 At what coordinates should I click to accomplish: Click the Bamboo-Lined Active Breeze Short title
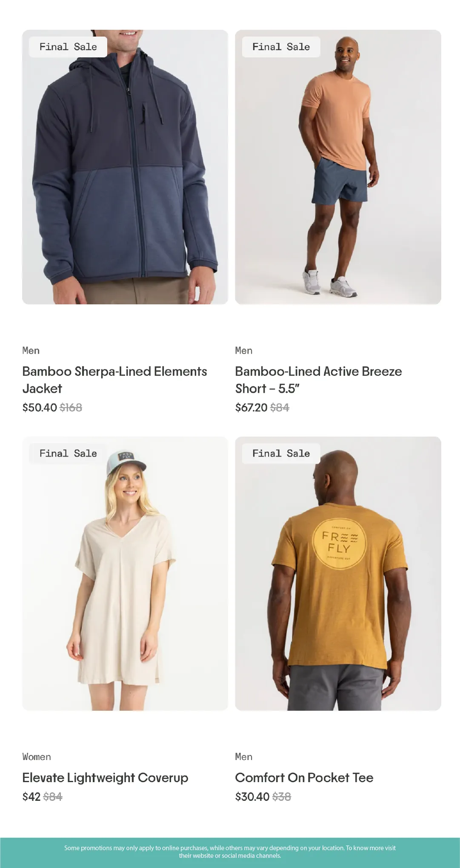click(x=318, y=380)
